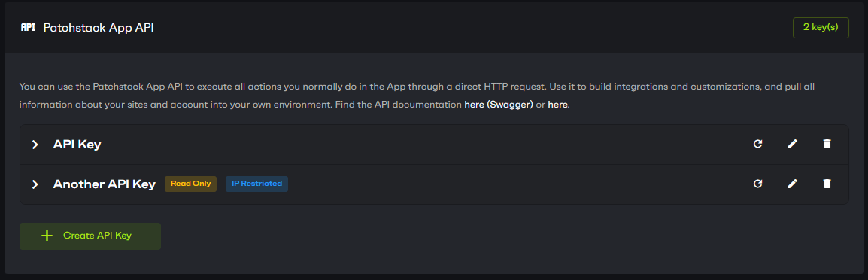Edit the Another API Key entry
Image resolution: width=868 pixels, height=280 pixels.
pyautogui.click(x=792, y=184)
